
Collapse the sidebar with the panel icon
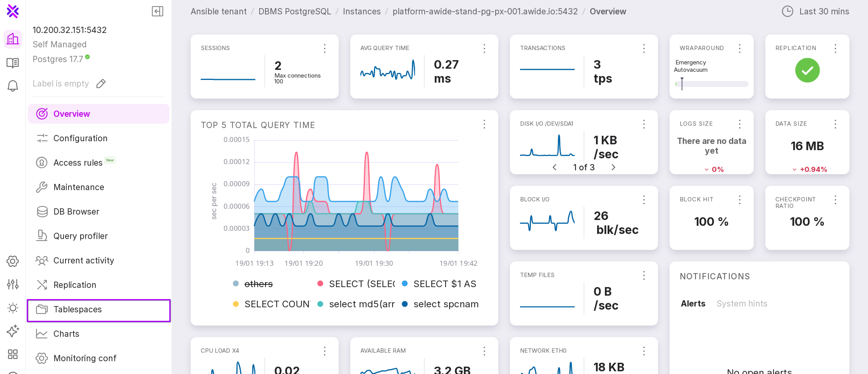coord(157,11)
